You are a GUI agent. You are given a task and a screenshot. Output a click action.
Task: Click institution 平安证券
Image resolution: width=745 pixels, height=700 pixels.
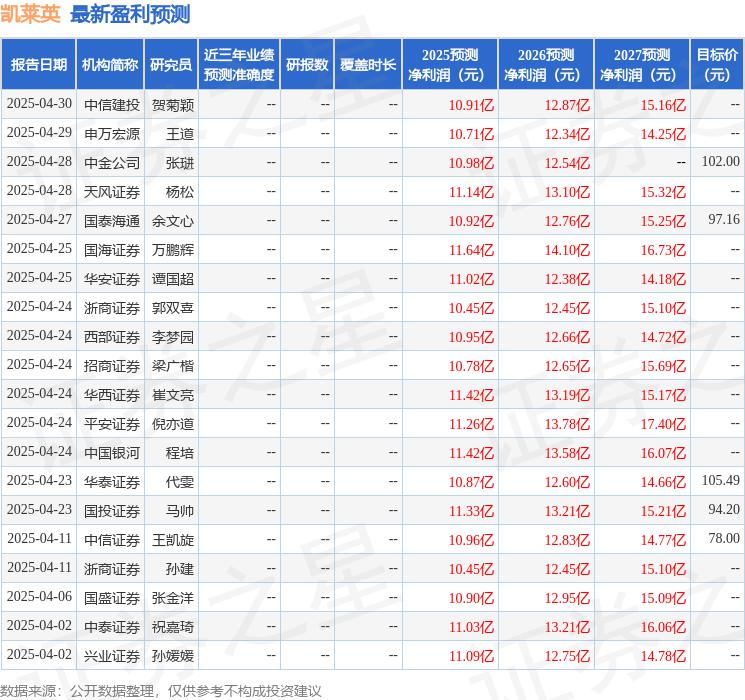click(x=112, y=424)
